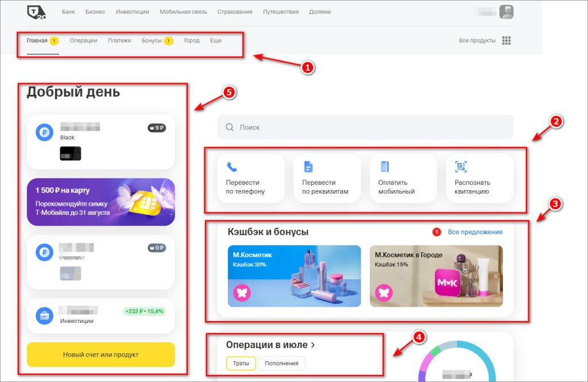Open the Город tab
The width and height of the screenshot is (588, 382).
(192, 41)
